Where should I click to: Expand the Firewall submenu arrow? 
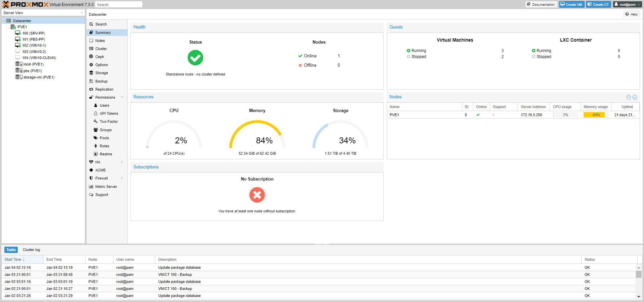[122, 178]
